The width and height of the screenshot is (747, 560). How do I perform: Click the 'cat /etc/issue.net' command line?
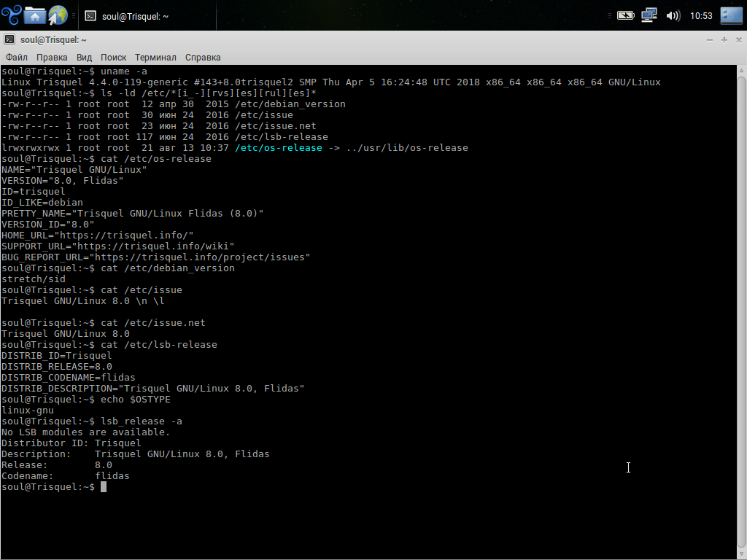click(104, 323)
